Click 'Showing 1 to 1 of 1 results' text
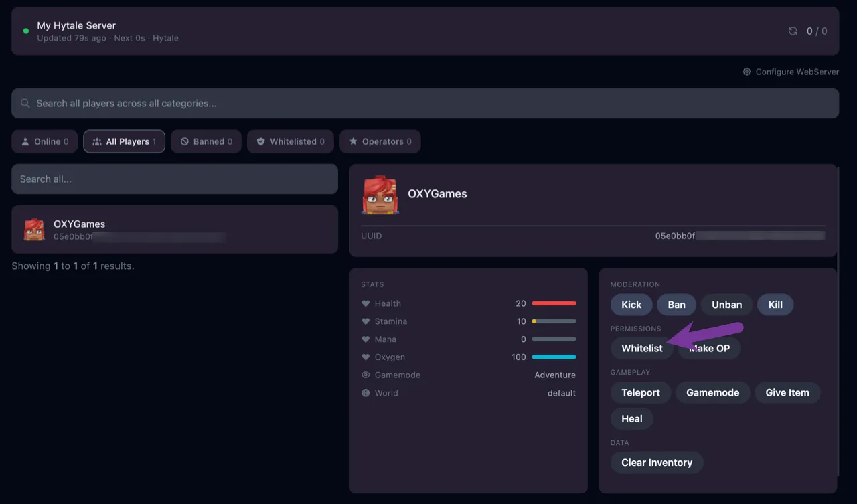This screenshot has height=504, width=857. pos(73,266)
